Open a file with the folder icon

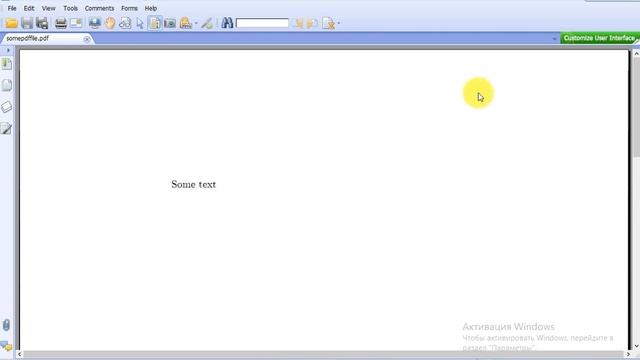click(11, 23)
